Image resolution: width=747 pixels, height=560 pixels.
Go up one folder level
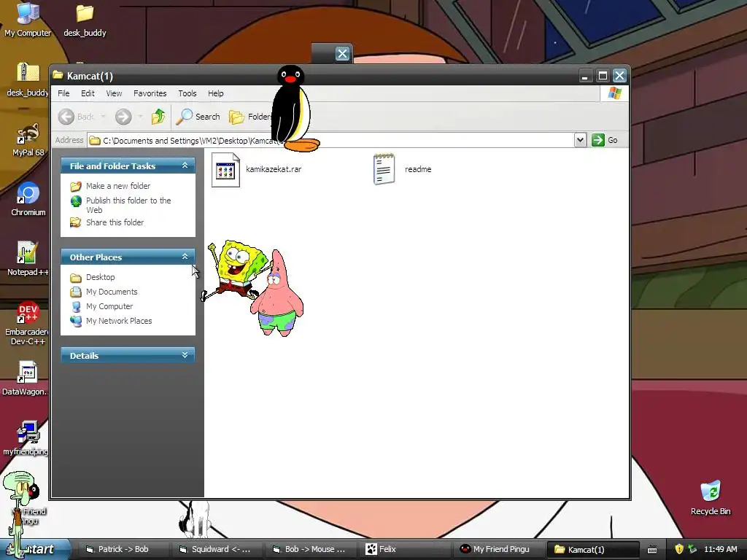tap(158, 117)
